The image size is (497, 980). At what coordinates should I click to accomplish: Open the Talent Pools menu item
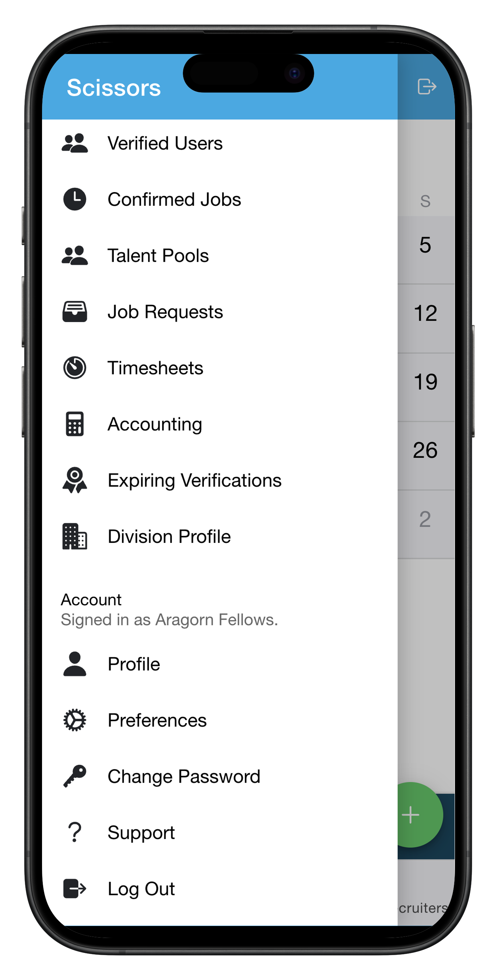[158, 256]
